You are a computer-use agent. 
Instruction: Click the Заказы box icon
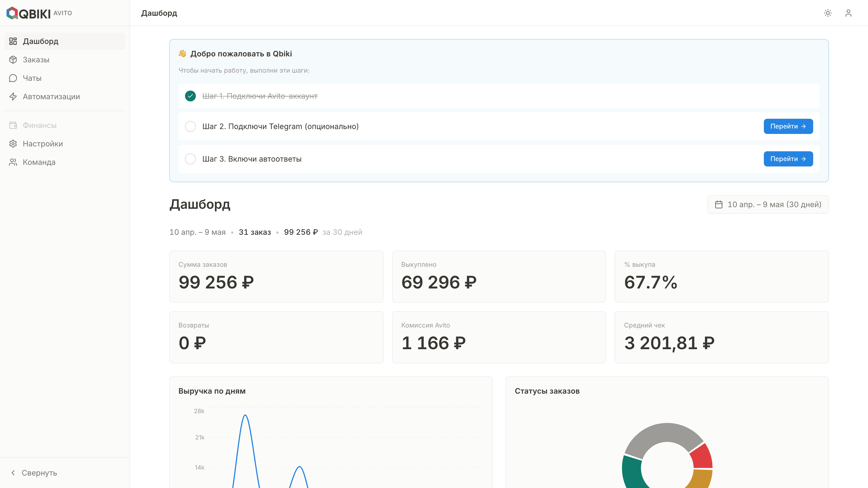tap(13, 60)
